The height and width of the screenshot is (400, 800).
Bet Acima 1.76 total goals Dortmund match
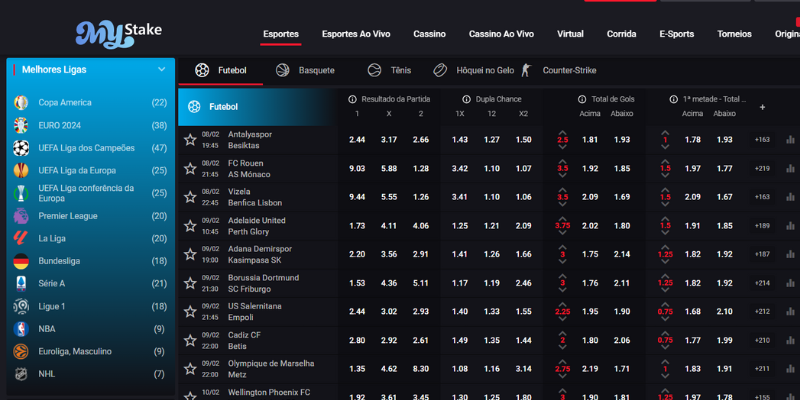coord(590,283)
